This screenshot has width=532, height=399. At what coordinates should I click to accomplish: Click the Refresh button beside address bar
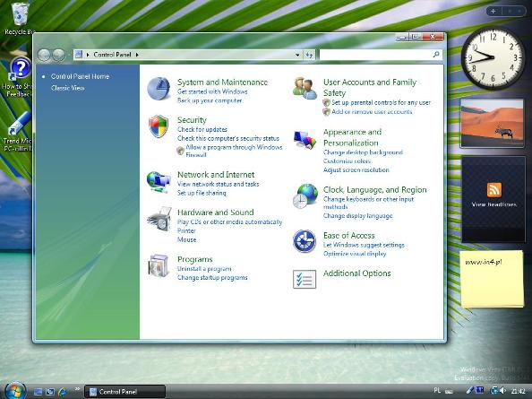[x=309, y=55]
